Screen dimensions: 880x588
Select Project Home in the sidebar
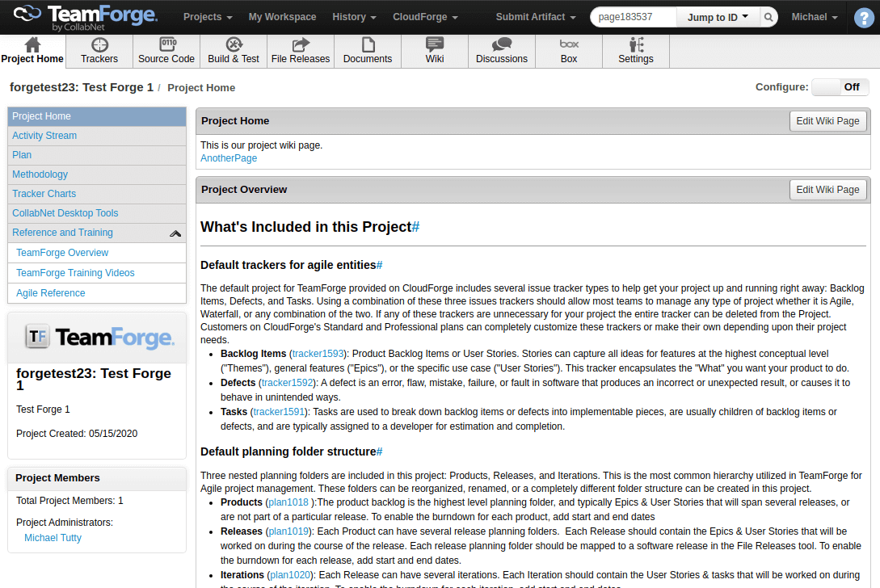[x=97, y=116]
